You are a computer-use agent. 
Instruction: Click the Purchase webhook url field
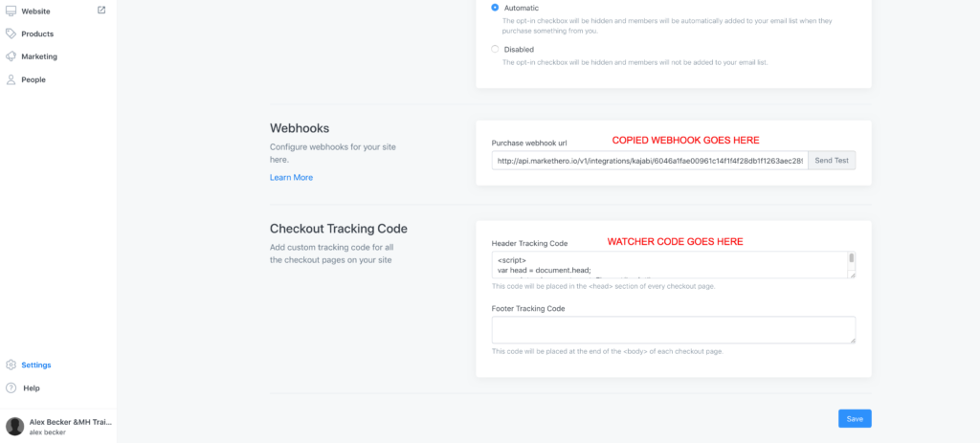[650, 160]
